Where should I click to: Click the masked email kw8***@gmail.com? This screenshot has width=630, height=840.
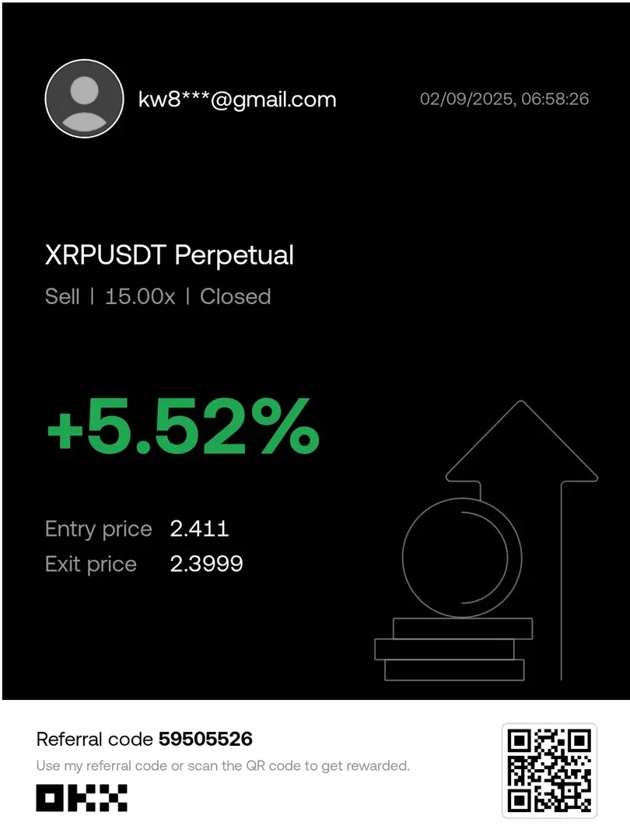237,100
